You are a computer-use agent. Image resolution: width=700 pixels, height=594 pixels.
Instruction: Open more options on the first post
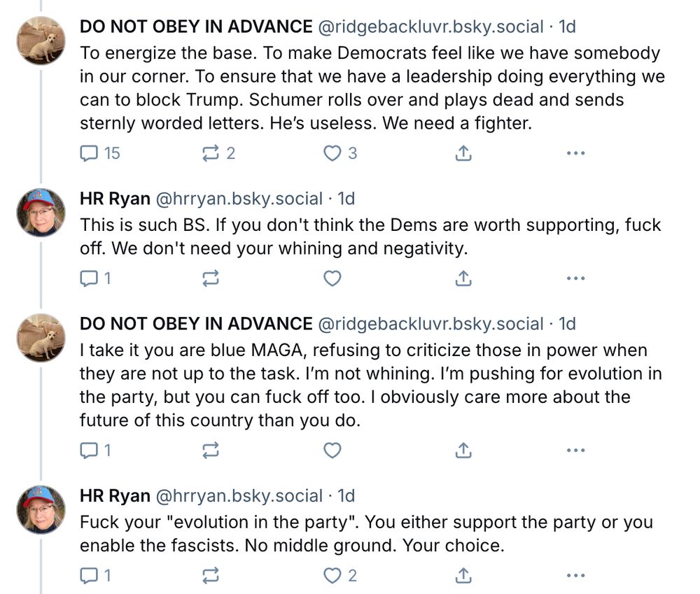click(575, 153)
